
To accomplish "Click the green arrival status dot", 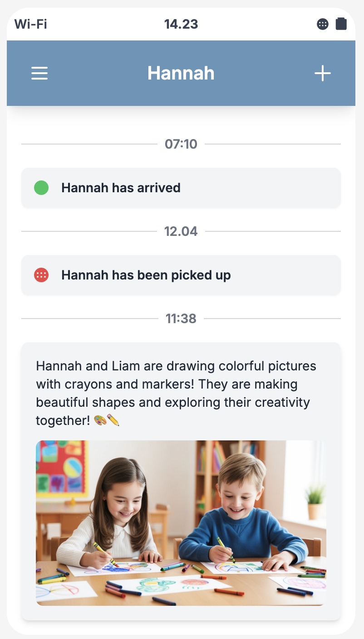I will [x=41, y=188].
